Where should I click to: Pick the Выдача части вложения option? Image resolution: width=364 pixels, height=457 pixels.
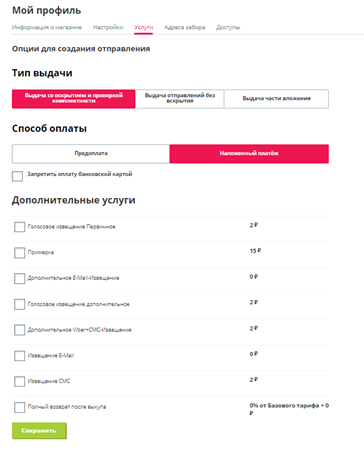pos(276,99)
